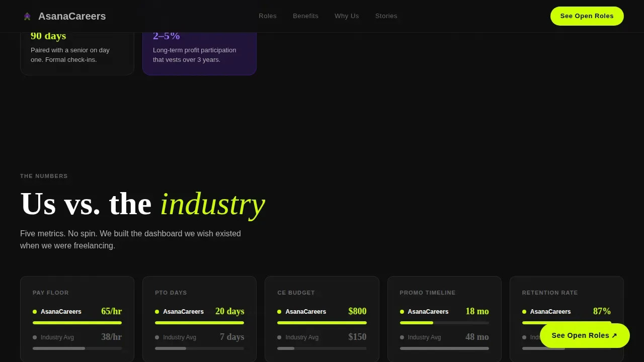Click green legend dot in Pay Floor card

[35, 312]
